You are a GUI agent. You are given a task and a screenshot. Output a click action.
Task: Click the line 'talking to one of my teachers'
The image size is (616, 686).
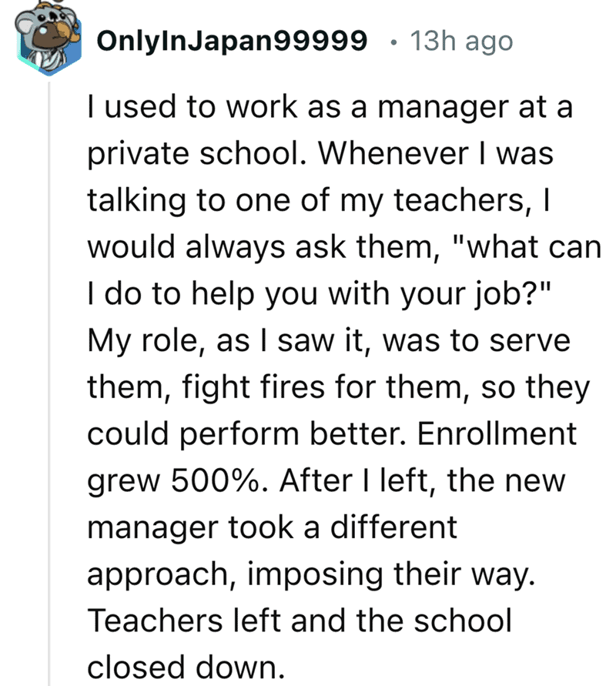[318, 200]
